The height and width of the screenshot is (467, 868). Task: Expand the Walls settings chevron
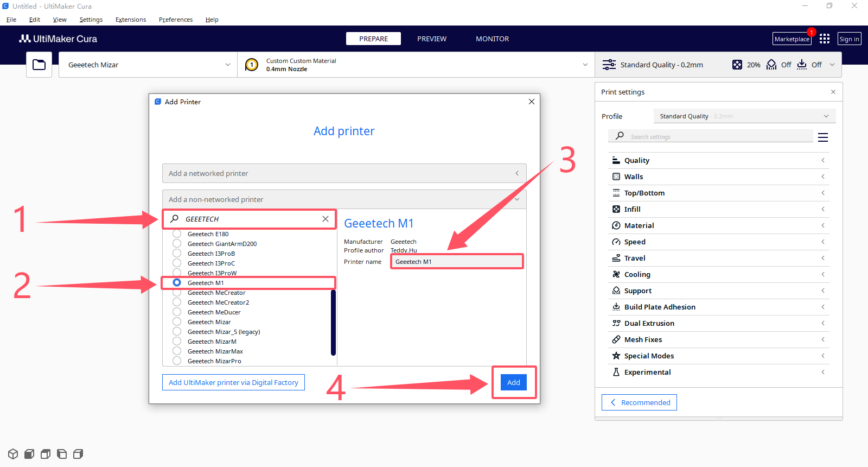823,176
